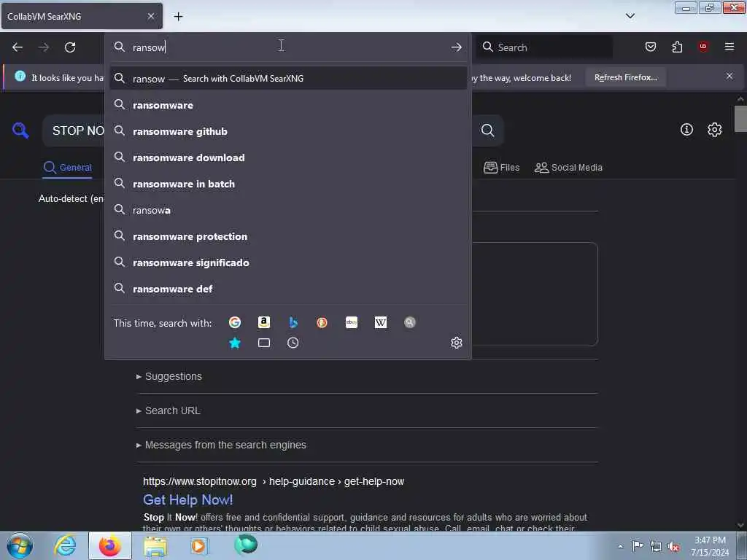Select the 'ransomware def' suggestion
Viewport: 747px width, 560px height.
coord(288,289)
